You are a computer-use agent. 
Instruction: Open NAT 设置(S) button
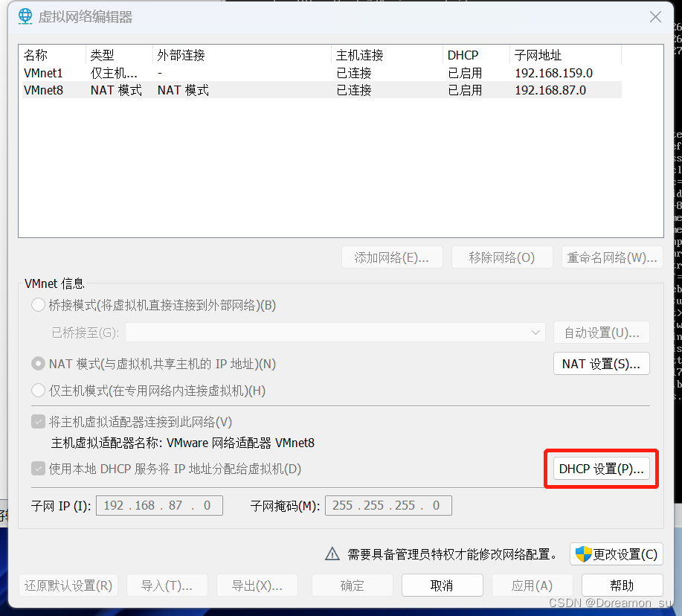coord(601,364)
